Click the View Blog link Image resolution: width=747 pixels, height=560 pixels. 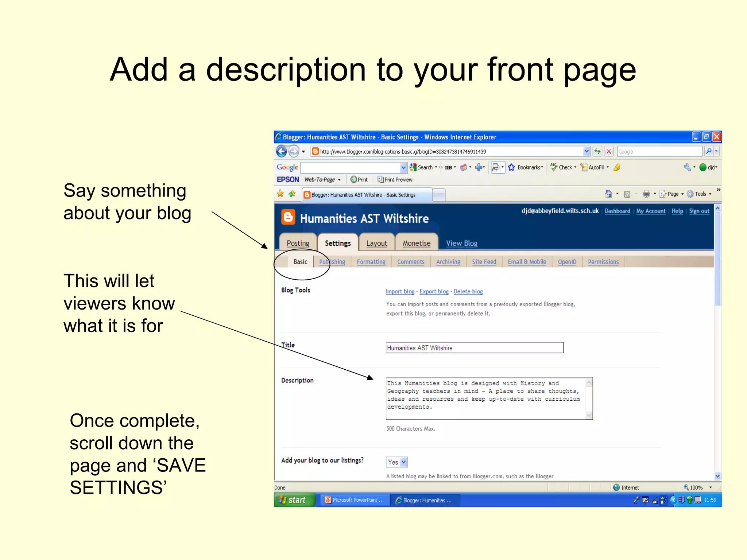coord(461,243)
